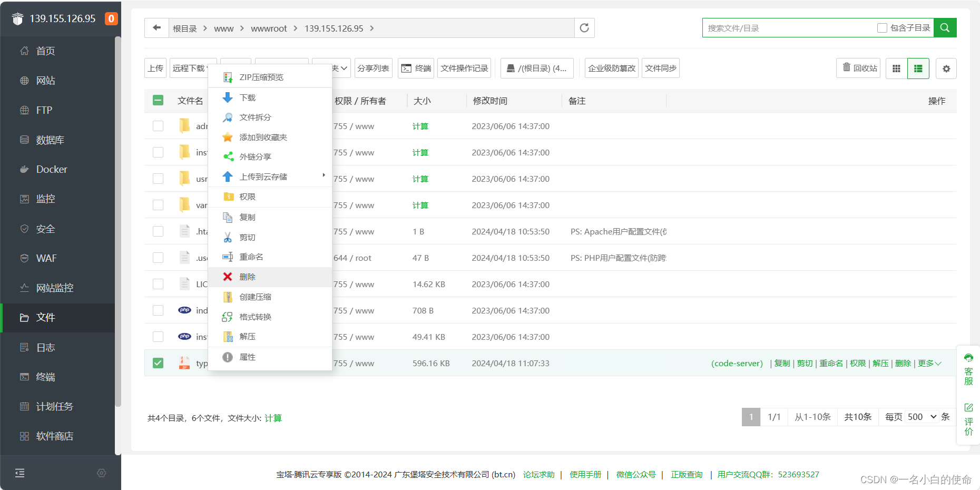Switch to list view layout
The height and width of the screenshot is (490, 980).
coord(918,68)
